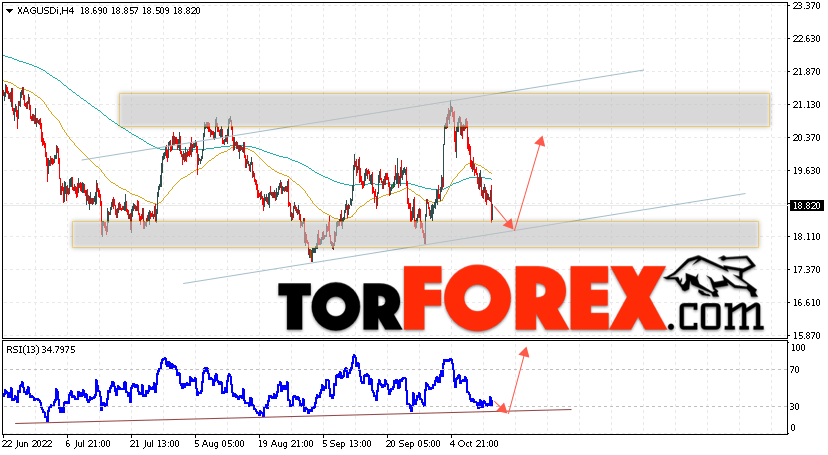Click the 19 Aug 21:00 time label
This screenshot has height=455, width=828.
(285, 443)
